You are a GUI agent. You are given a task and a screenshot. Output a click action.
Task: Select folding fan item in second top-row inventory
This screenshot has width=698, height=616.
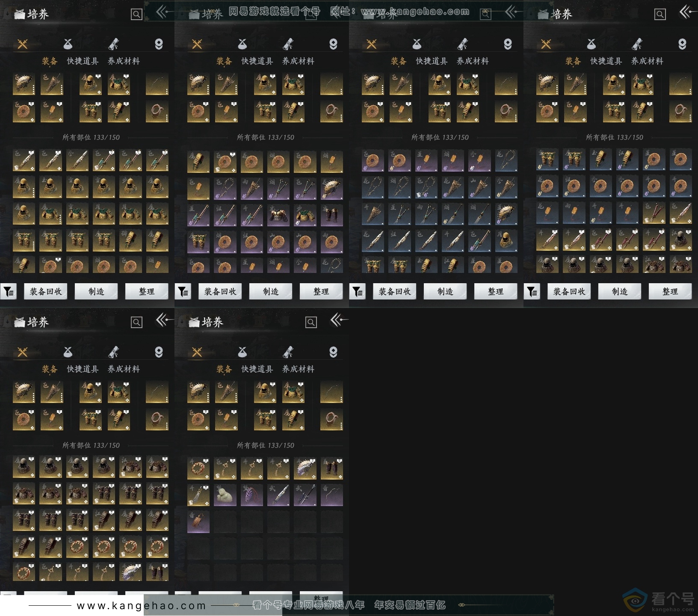(x=331, y=189)
